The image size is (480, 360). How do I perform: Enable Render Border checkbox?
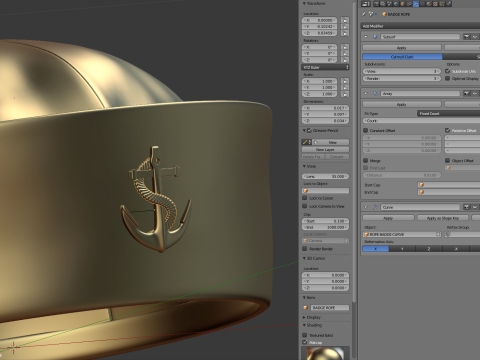point(304,248)
